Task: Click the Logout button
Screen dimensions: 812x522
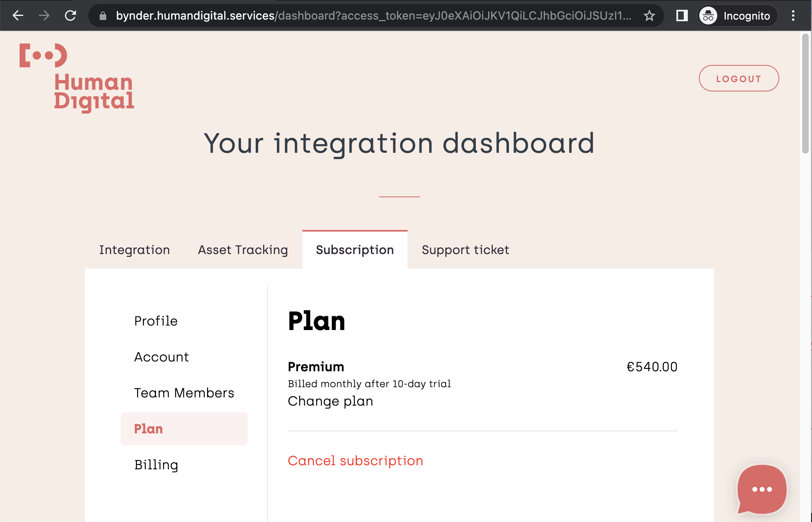Action: [739, 78]
